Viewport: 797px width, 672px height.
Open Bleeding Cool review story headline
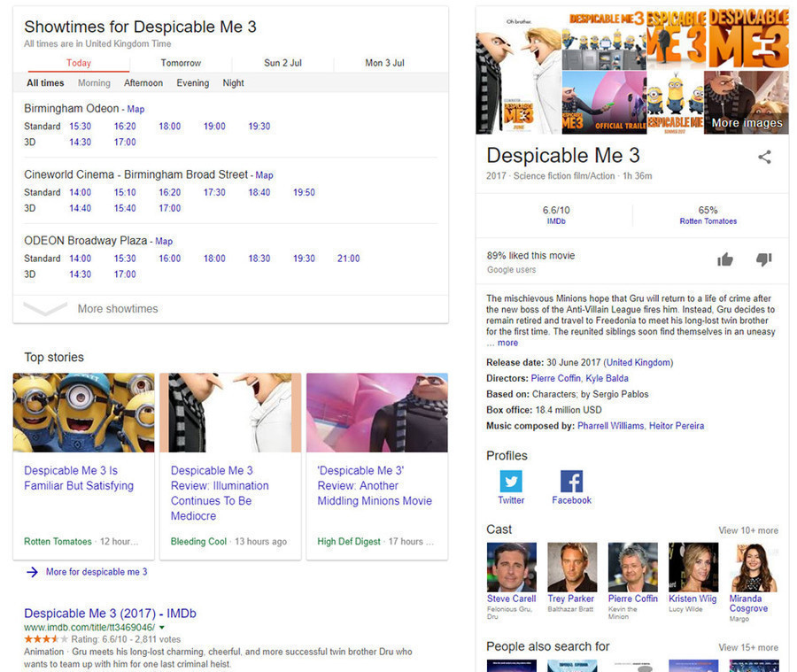(x=220, y=493)
